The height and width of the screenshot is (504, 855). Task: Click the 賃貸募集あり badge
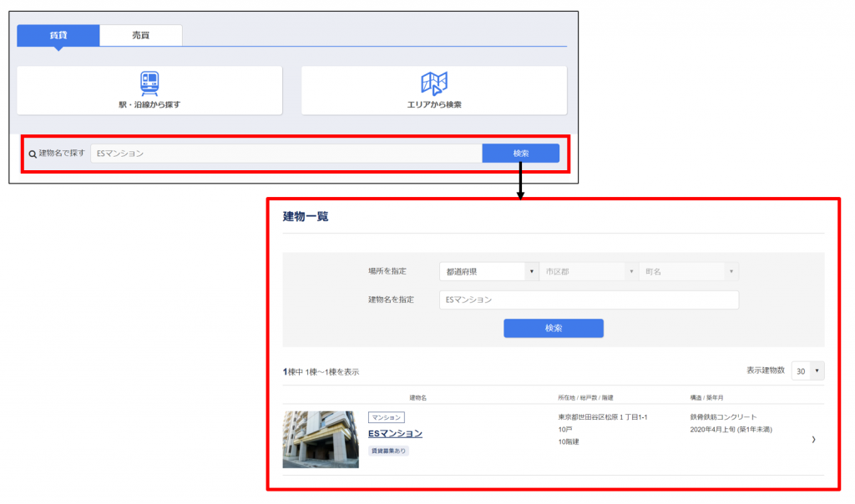pyautogui.click(x=388, y=451)
